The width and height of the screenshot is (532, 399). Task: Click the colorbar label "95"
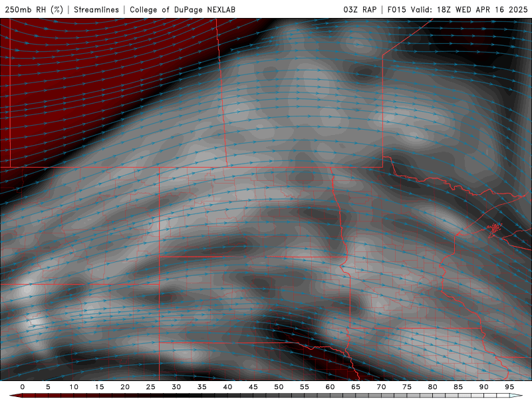[x=509, y=387]
